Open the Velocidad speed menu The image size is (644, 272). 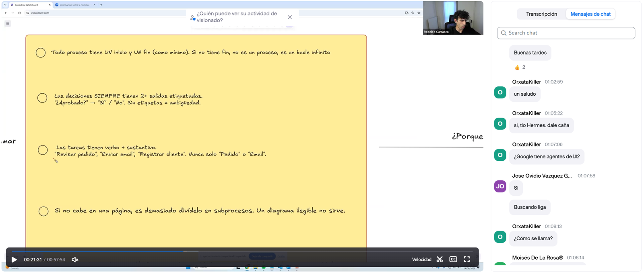(x=421, y=260)
